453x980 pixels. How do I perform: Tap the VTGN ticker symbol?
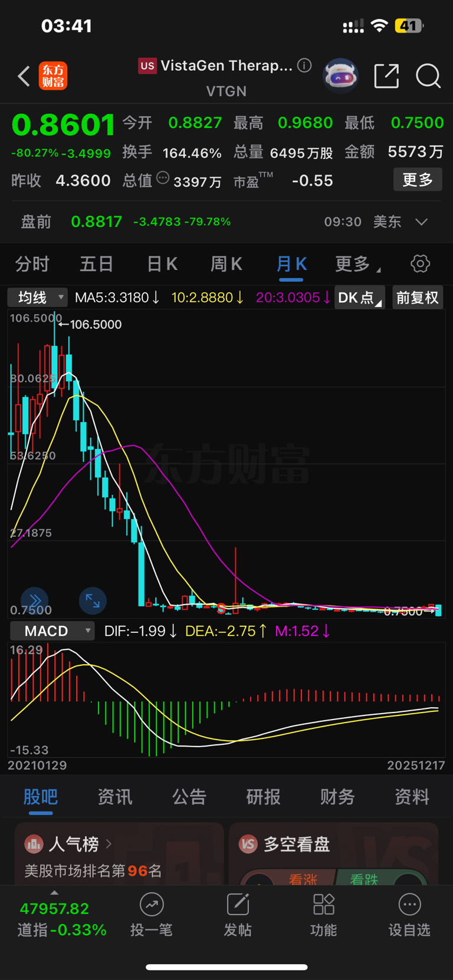click(x=226, y=91)
